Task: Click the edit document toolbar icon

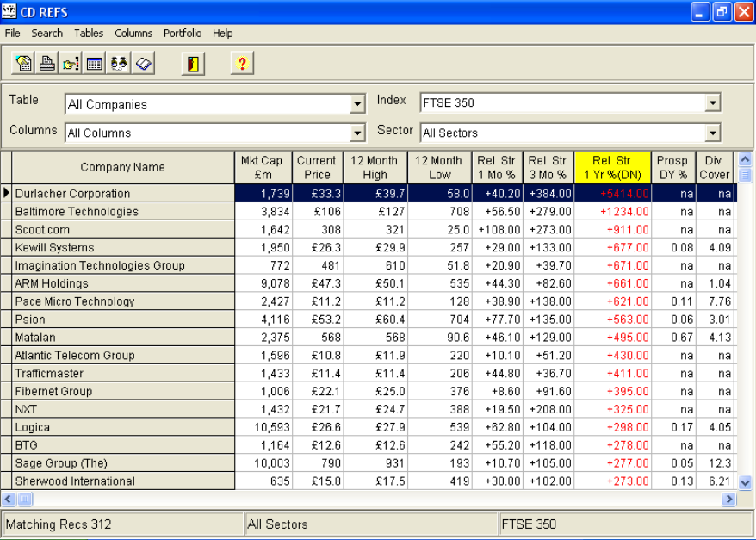Action: tap(22, 63)
